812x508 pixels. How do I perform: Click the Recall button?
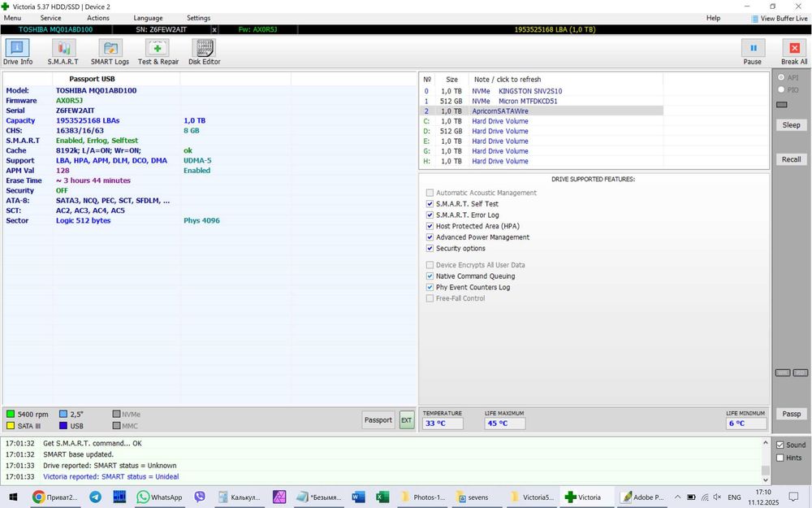pyautogui.click(x=791, y=159)
